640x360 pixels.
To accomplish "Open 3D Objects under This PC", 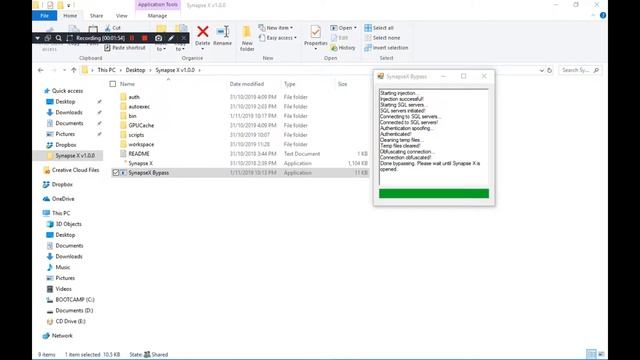I will tap(64, 224).
